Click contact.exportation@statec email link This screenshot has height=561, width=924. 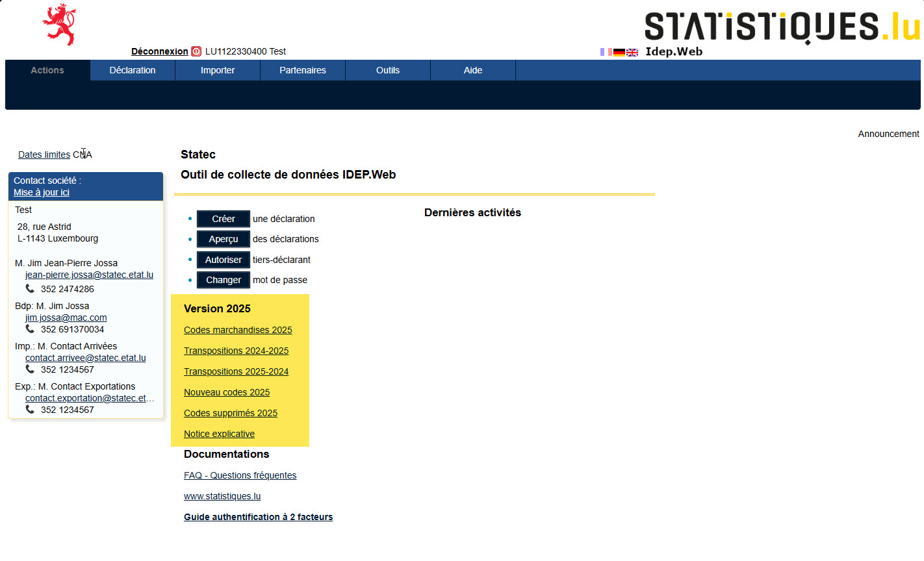tap(90, 398)
